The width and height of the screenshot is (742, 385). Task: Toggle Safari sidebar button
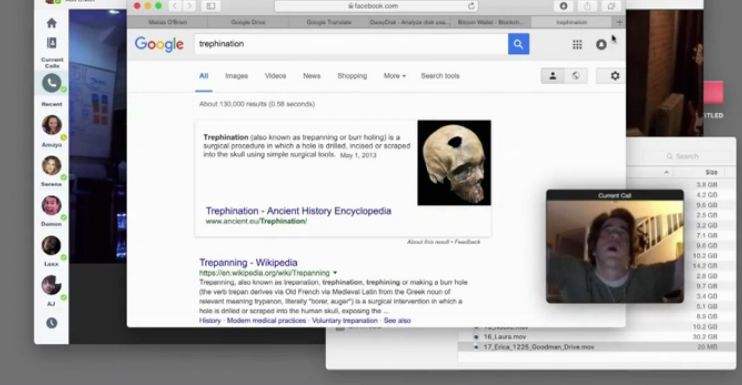(211, 6)
